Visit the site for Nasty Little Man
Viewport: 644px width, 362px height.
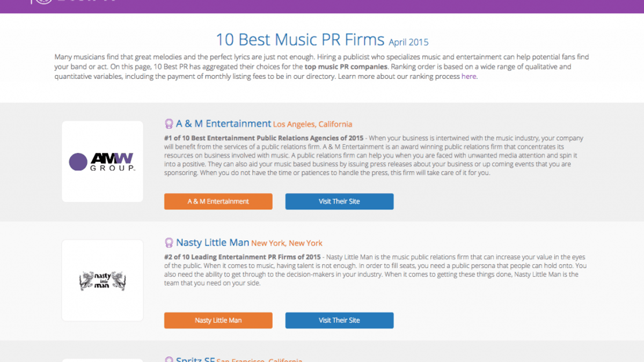point(339,320)
